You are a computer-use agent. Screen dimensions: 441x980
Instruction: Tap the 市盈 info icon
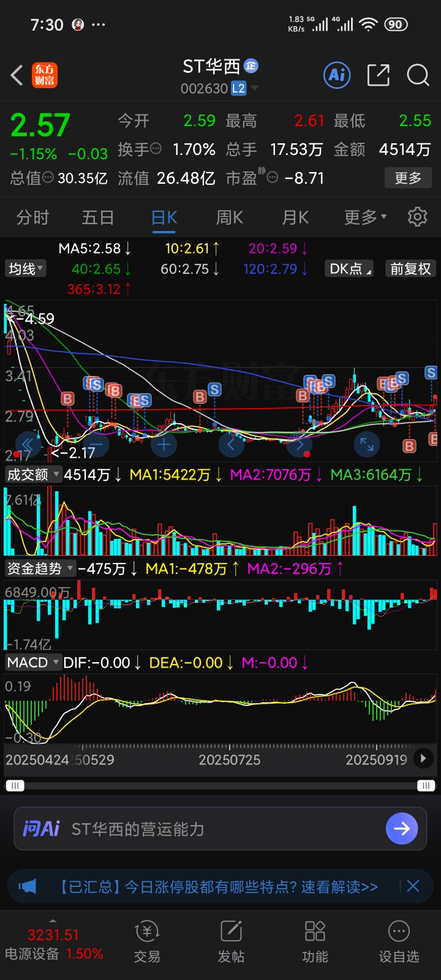[x=273, y=178]
